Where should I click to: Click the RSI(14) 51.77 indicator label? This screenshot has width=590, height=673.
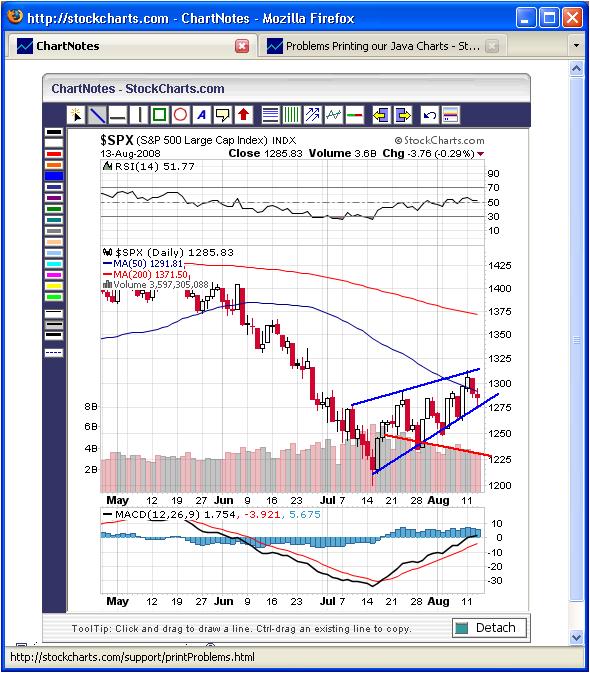154,167
